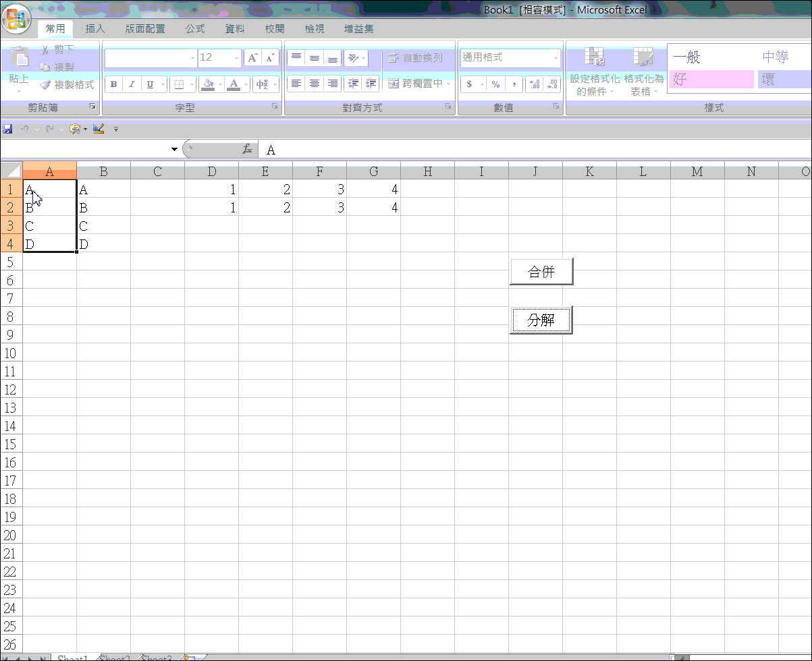
Task: Toggle top vertical alignment
Action: 296,58
